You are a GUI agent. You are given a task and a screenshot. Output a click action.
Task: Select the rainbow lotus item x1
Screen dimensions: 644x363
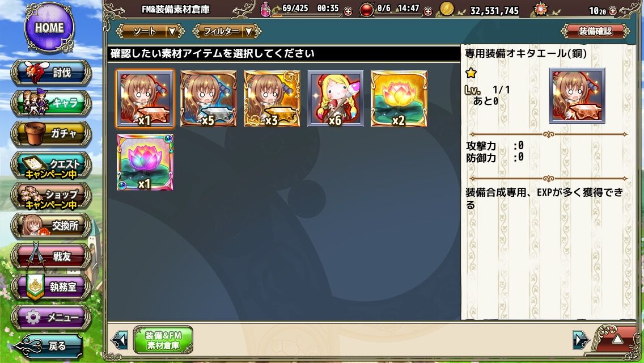point(145,162)
